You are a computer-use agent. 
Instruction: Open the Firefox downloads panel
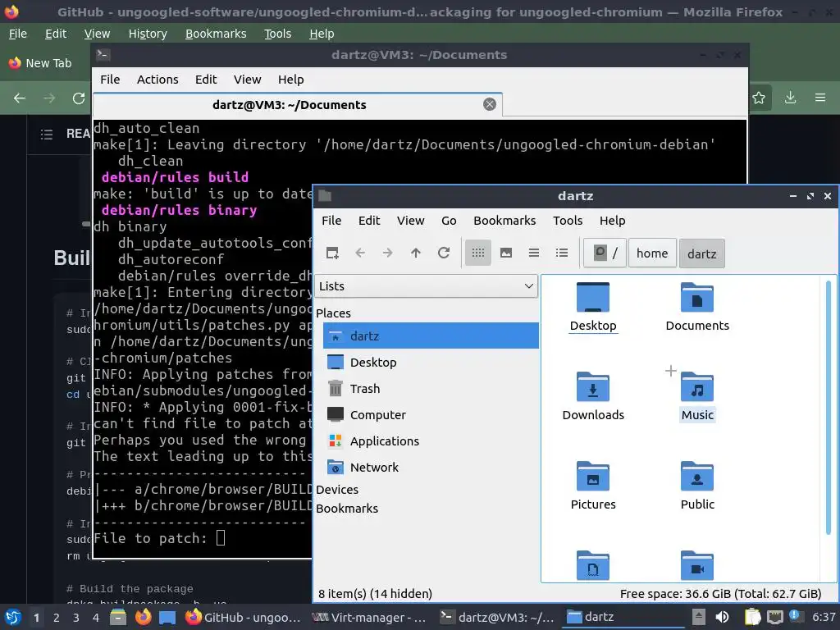(790, 98)
